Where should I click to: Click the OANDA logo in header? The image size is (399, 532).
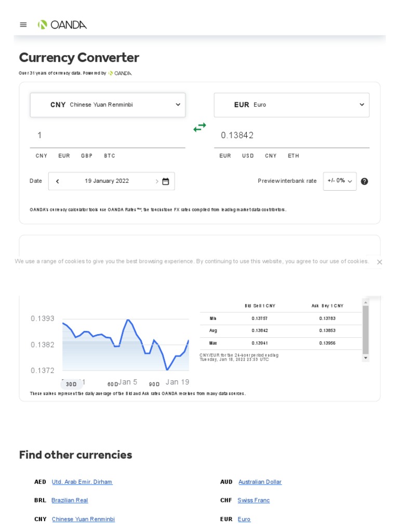[62, 25]
